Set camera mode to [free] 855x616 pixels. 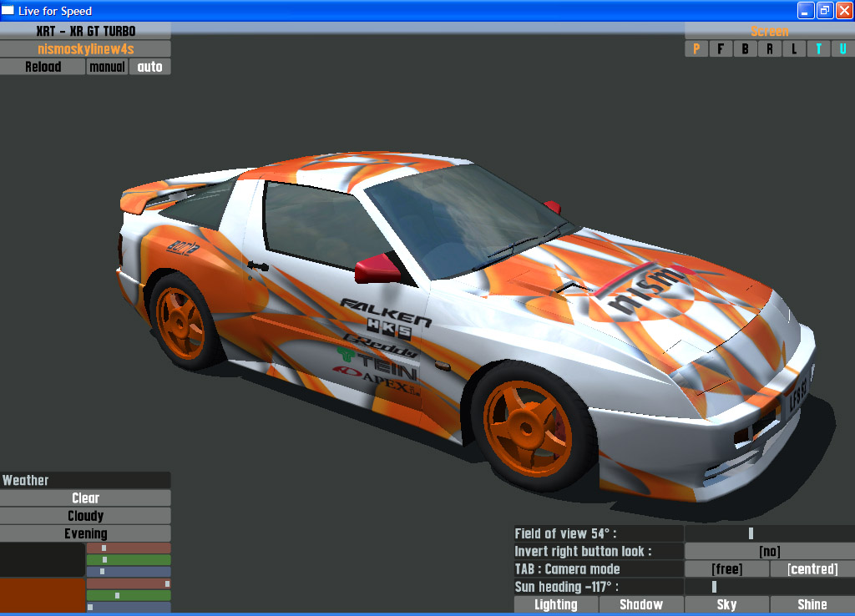pos(727,569)
